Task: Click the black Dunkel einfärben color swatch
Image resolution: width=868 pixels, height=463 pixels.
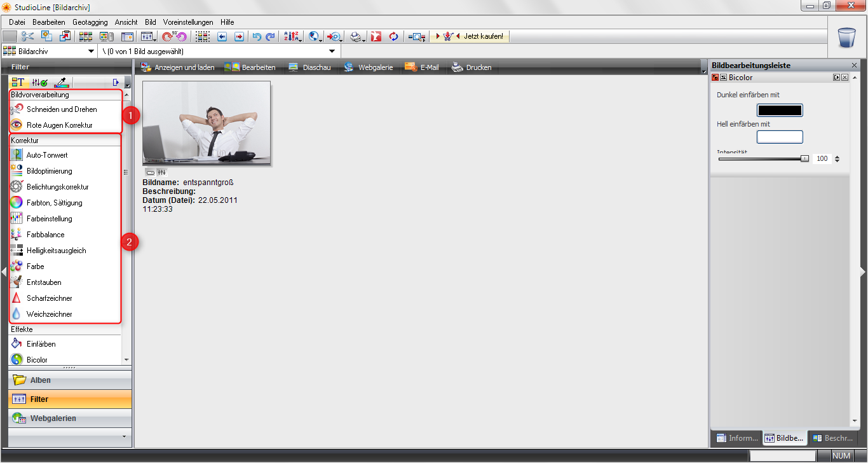Action: (x=780, y=110)
